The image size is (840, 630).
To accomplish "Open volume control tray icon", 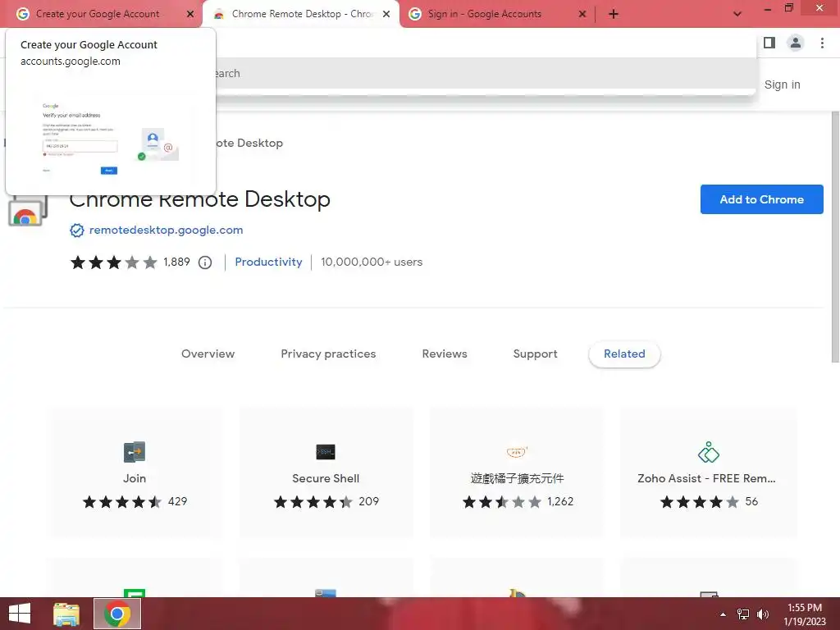I will [763, 614].
